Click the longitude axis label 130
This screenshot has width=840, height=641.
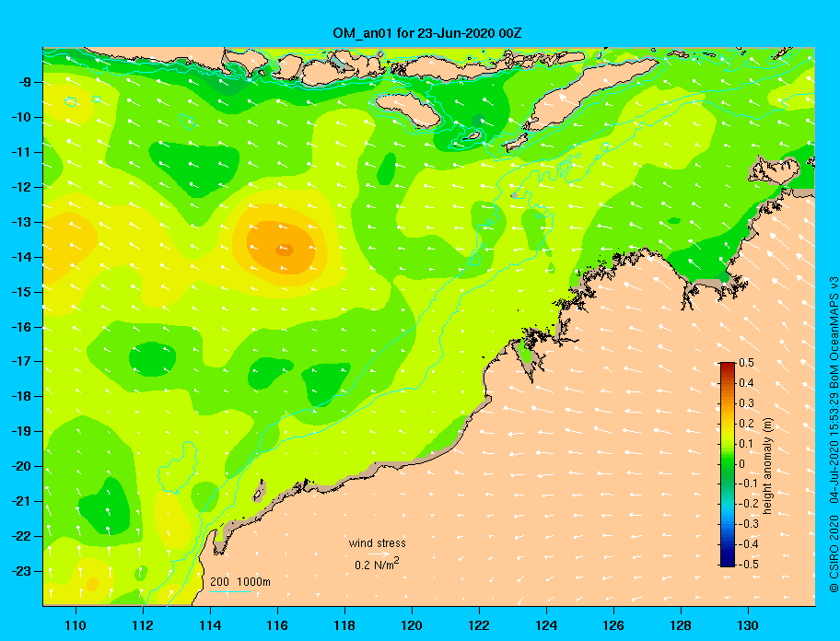[x=748, y=625]
